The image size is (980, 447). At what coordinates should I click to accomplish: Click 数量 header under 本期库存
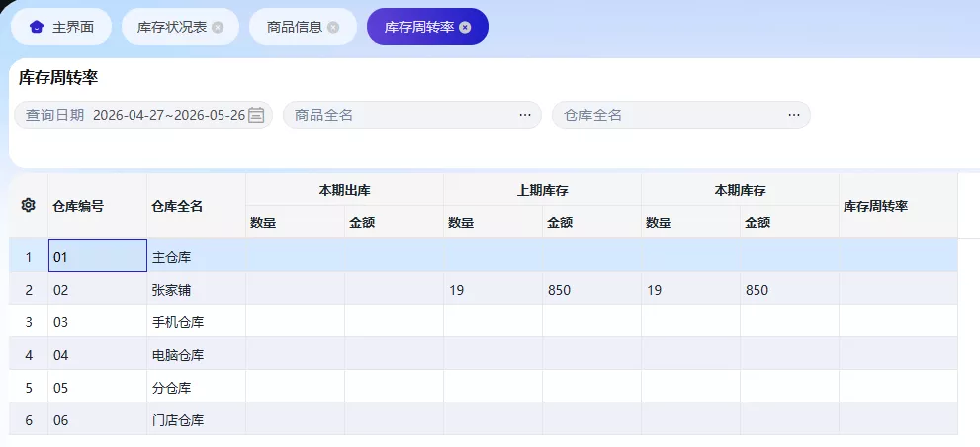coord(690,222)
